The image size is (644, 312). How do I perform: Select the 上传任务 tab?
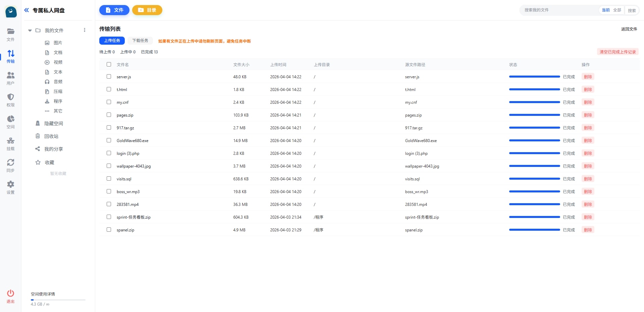[x=112, y=41]
